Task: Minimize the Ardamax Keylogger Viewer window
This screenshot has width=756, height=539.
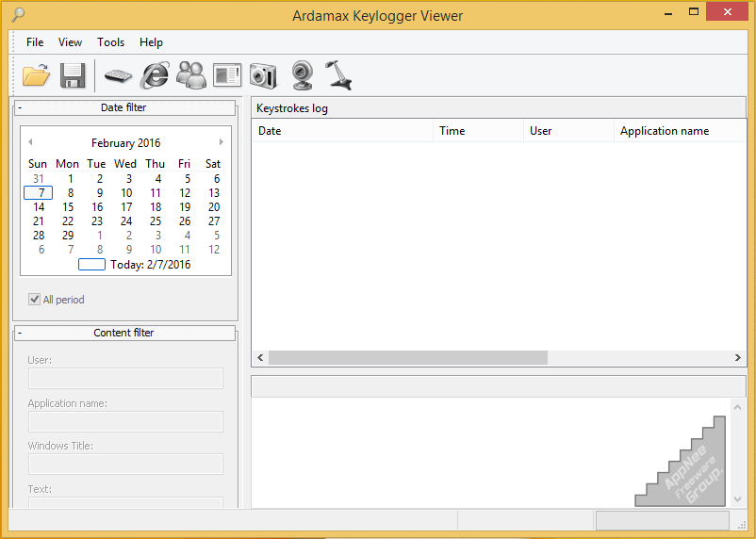Action: pos(668,14)
